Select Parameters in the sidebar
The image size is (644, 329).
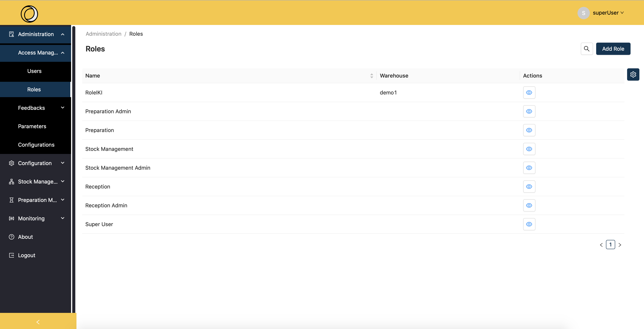tap(32, 126)
